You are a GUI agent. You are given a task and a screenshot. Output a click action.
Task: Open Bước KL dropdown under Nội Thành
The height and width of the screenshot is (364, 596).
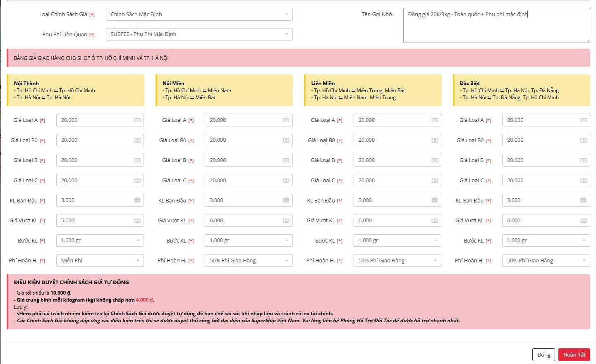tap(100, 240)
